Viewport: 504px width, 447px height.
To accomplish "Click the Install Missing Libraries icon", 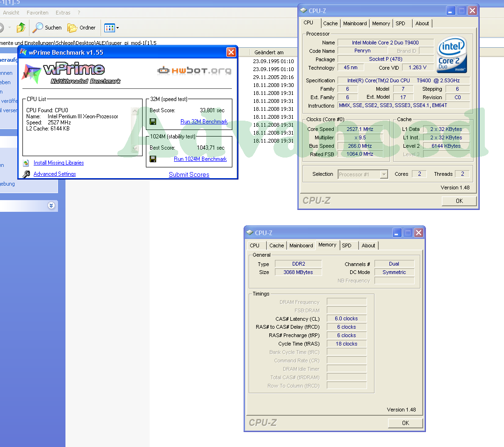I will pos(26,163).
